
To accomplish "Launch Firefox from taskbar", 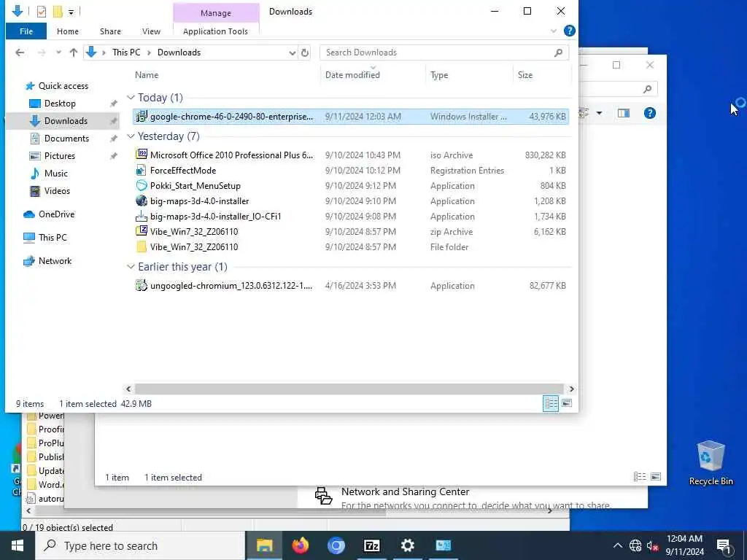I will click(x=300, y=545).
